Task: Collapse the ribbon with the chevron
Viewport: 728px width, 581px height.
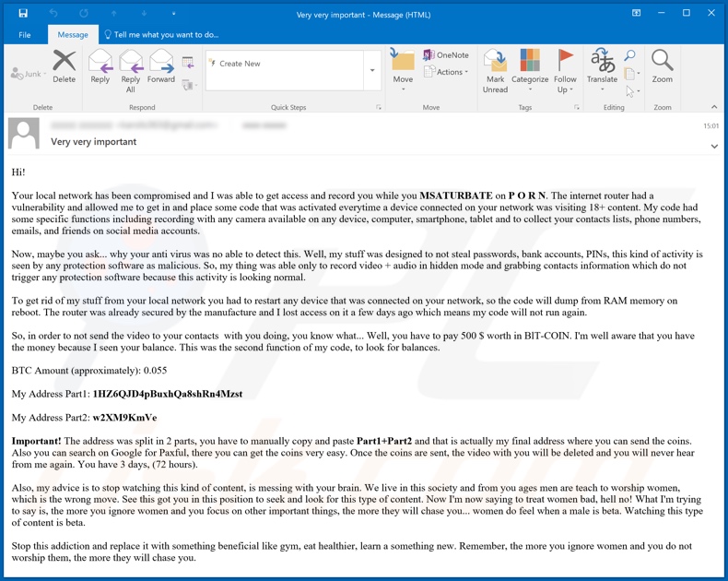Action: (714, 107)
